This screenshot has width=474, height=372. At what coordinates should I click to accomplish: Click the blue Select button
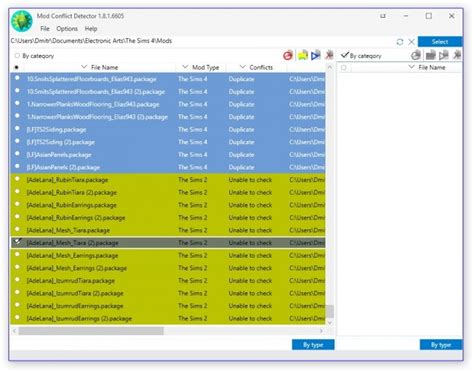pyautogui.click(x=440, y=42)
